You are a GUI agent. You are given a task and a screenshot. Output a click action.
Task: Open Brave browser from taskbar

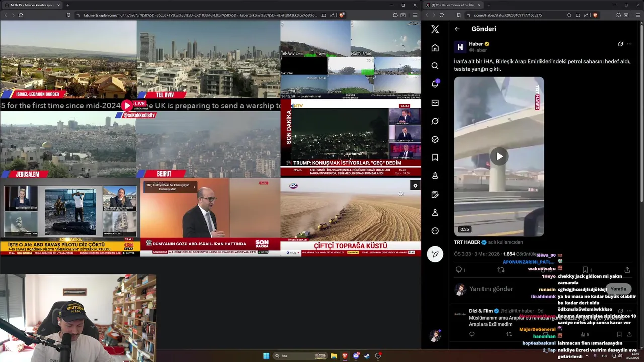345,356
